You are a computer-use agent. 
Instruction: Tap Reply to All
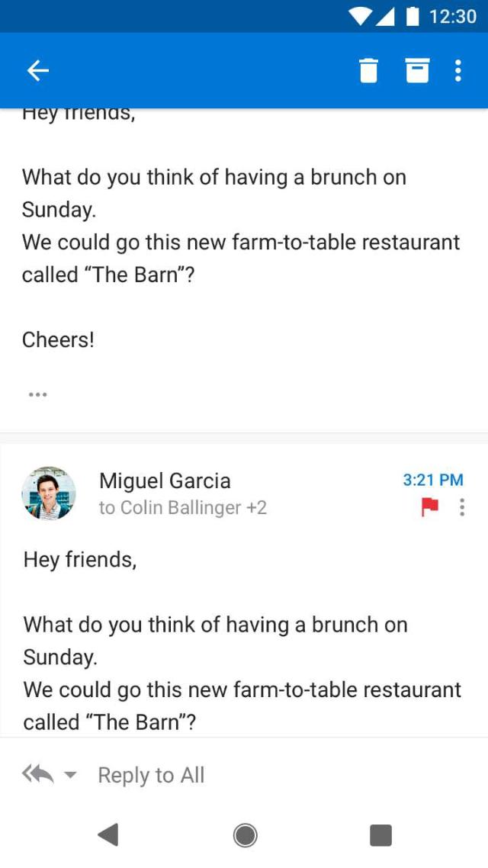coord(150,774)
